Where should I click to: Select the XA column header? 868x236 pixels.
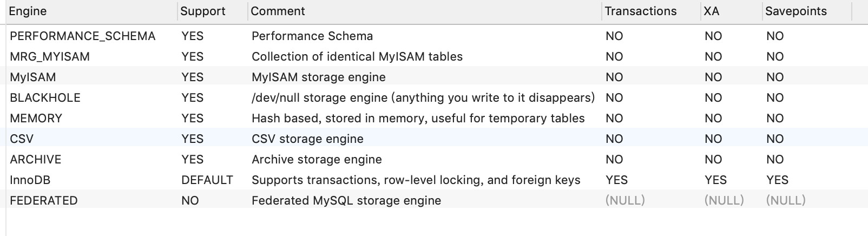[x=711, y=11]
